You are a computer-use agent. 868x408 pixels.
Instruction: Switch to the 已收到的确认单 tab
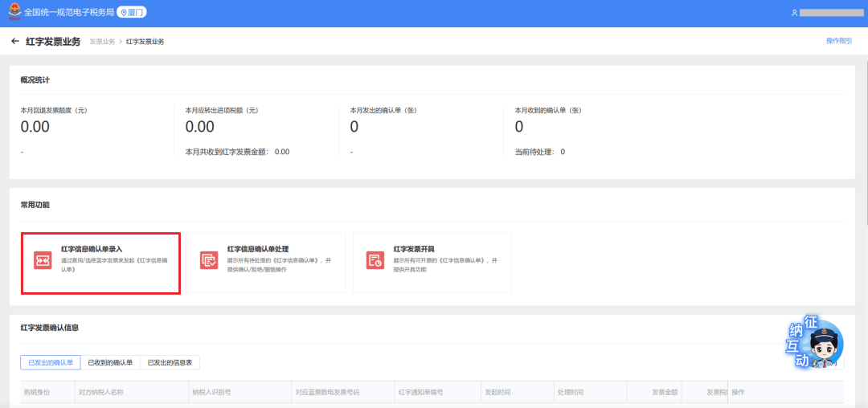tap(110, 363)
